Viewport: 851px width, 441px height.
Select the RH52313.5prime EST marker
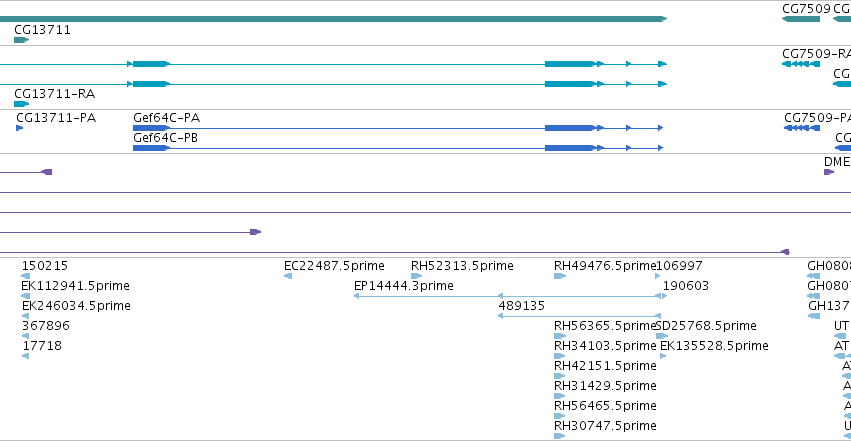pos(416,277)
